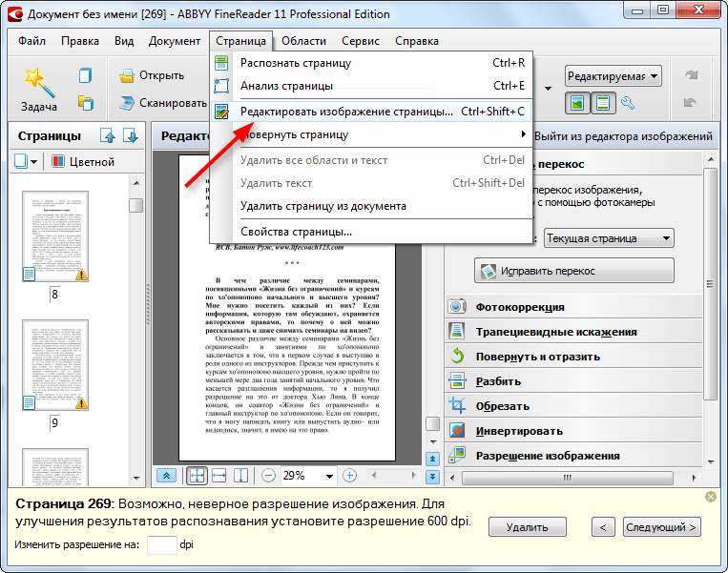Open the Текущая страница dropdown
Image resolution: width=728 pixels, height=573 pixels.
point(611,237)
